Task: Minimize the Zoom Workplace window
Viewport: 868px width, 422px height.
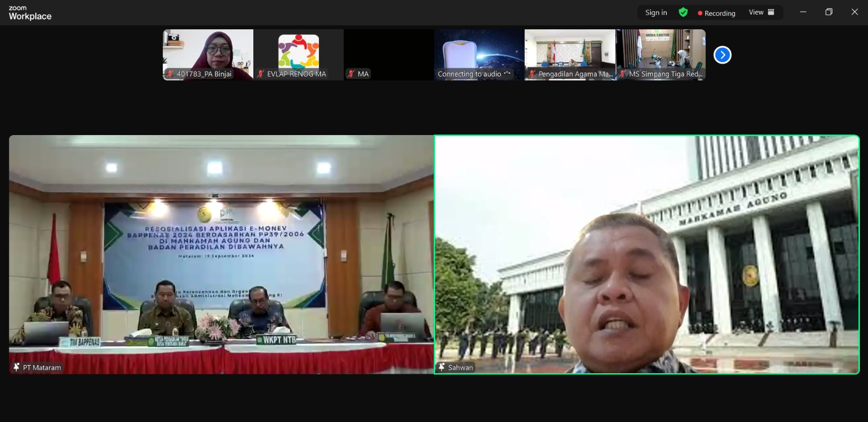Action: (803, 12)
